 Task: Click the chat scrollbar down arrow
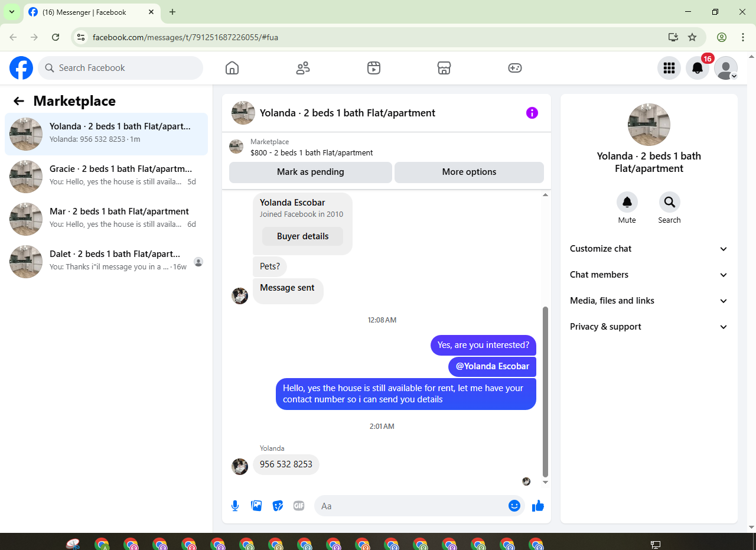[545, 483]
